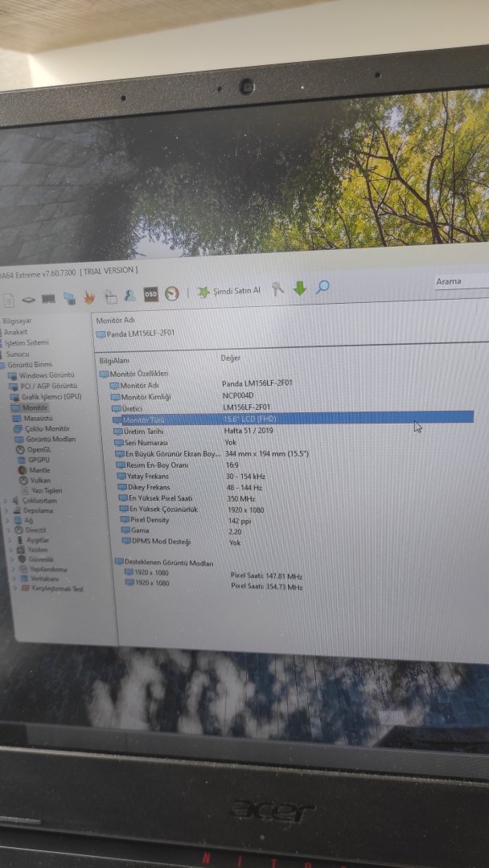489x868 pixels.
Task: Click the Mantle icon in tree
Action: click(23, 470)
